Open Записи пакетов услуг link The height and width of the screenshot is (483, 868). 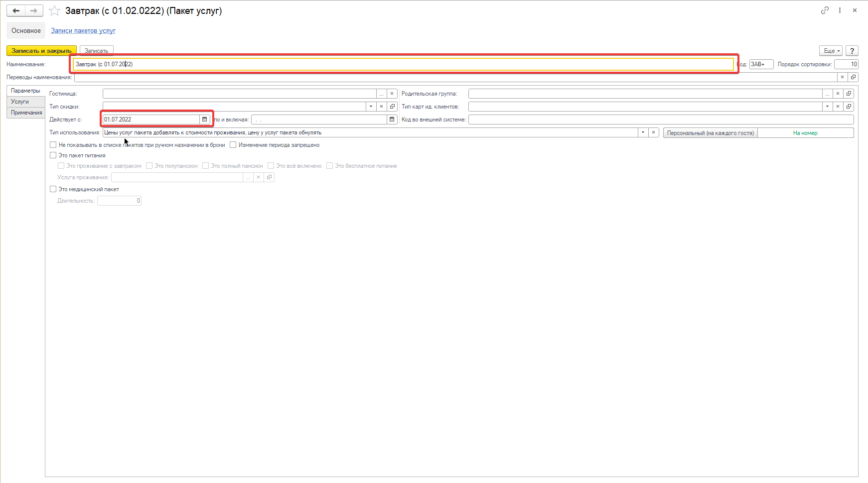(83, 31)
